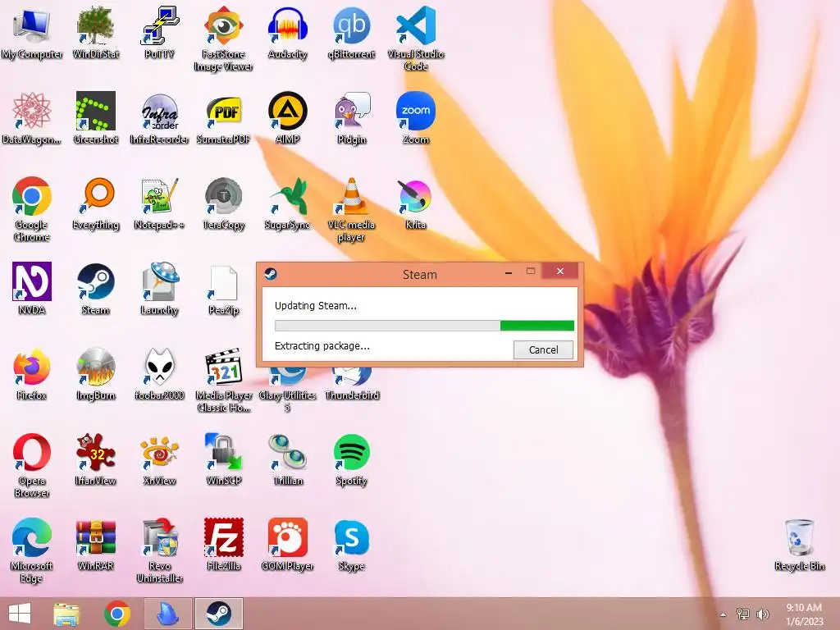The height and width of the screenshot is (630, 840).
Task: Select the Everything search icon
Action: point(95,203)
